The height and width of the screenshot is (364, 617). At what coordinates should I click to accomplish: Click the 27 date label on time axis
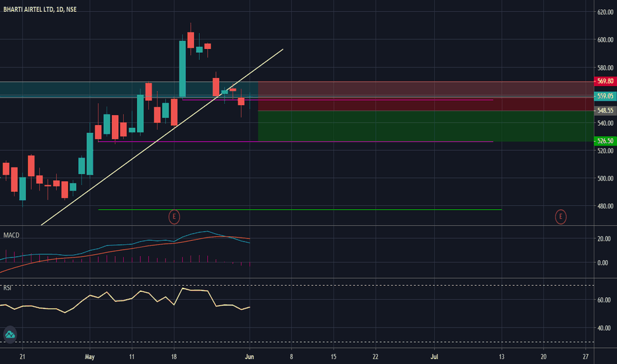[585, 357]
